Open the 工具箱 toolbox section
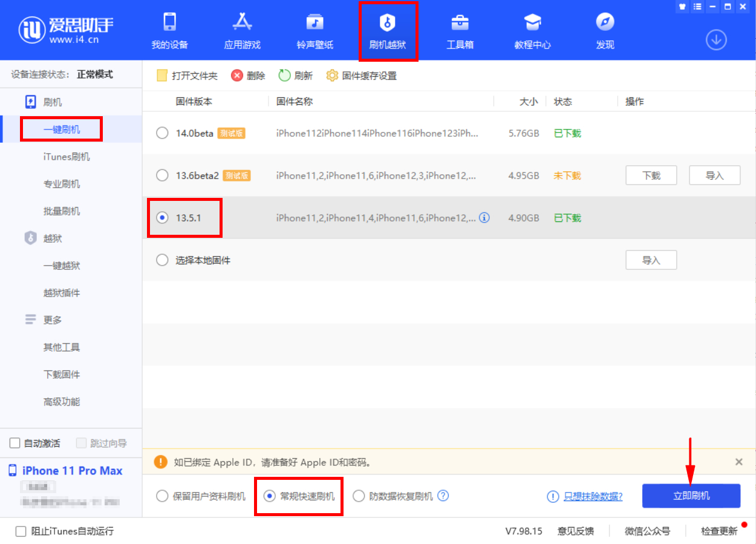756x544 pixels. tap(460, 29)
